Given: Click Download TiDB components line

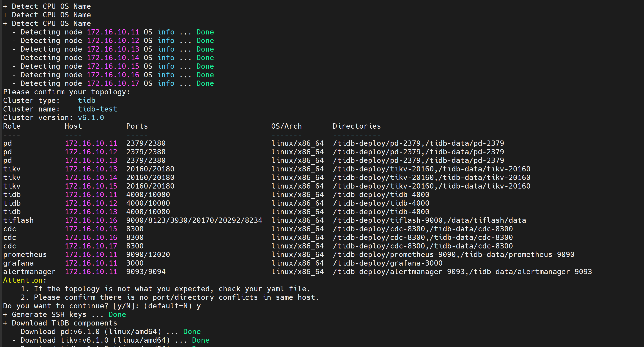Looking at the screenshot, I should (60, 323).
